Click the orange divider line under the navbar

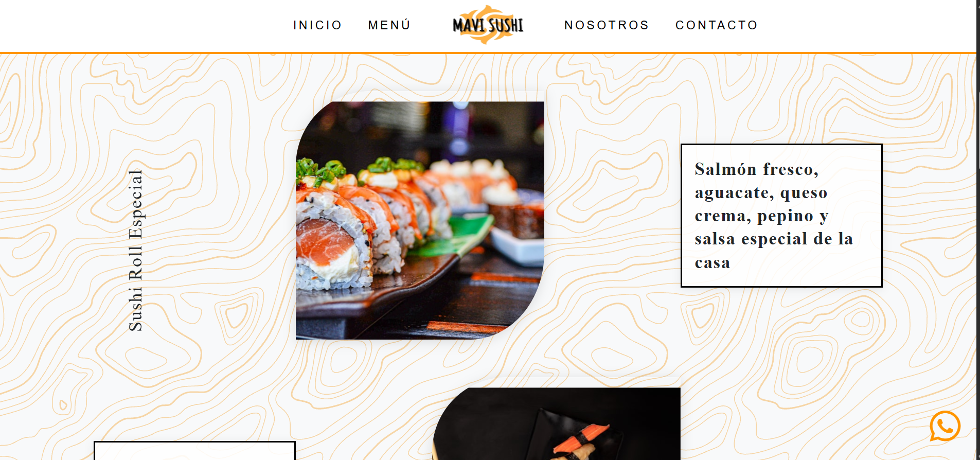click(x=488, y=52)
